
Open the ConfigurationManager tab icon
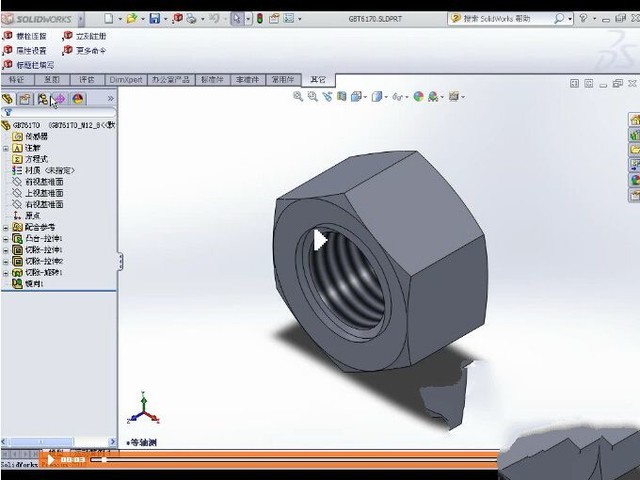click(x=42, y=99)
